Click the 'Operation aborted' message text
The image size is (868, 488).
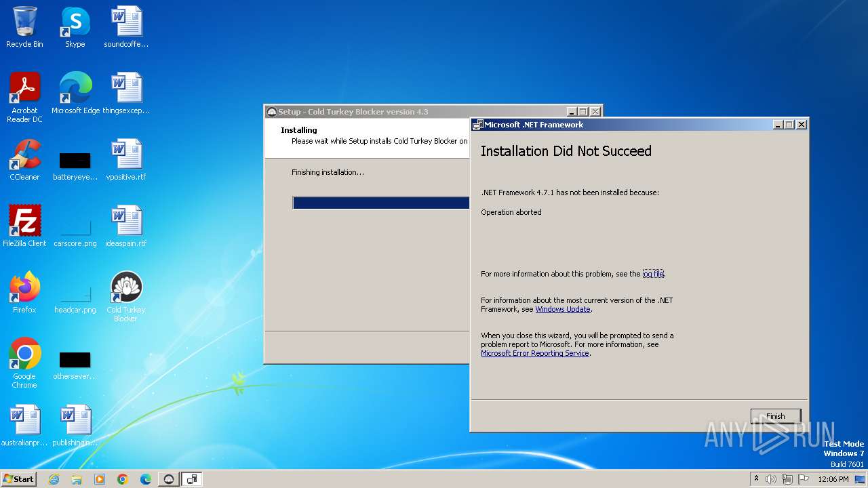point(511,212)
